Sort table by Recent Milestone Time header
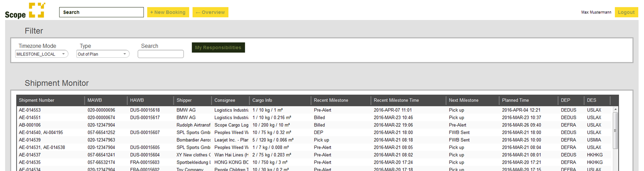644x171 pixels. pyautogui.click(x=396, y=101)
